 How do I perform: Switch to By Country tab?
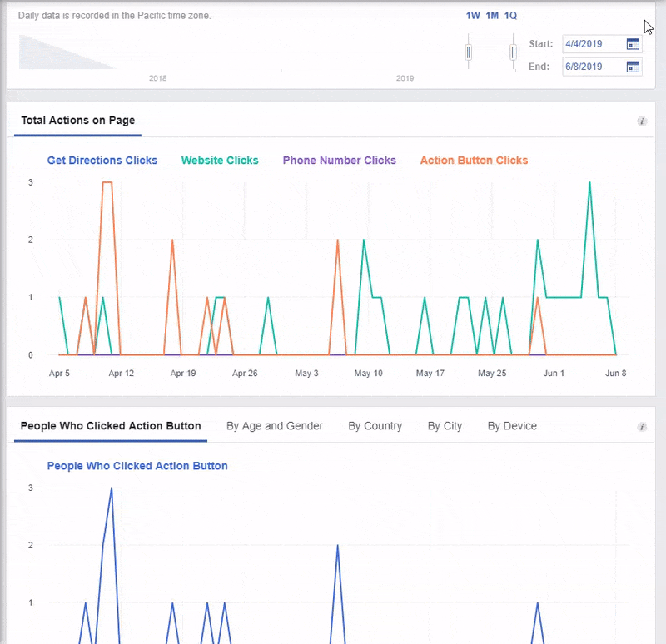coord(375,426)
